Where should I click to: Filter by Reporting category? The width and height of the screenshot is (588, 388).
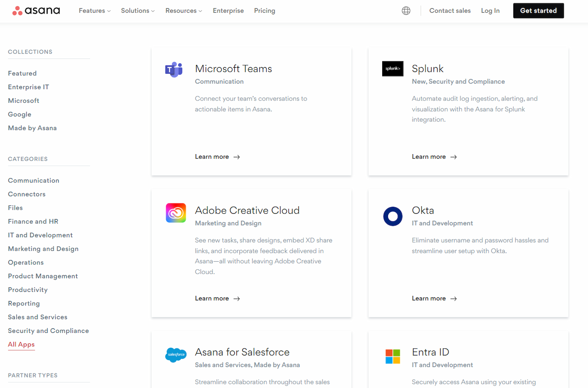(x=24, y=303)
